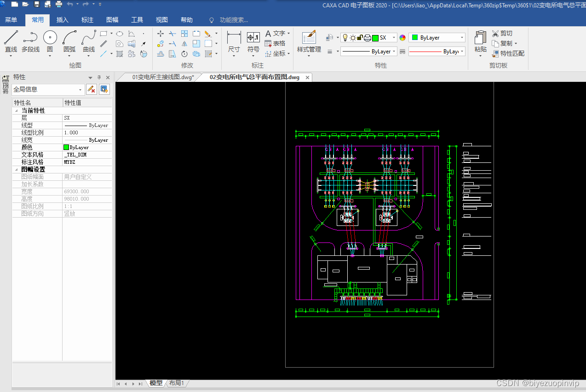The width and height of the screenshot is (586, 392).
Task: Click 剪切 cut in clipboard group
Action: click(502, 34)
